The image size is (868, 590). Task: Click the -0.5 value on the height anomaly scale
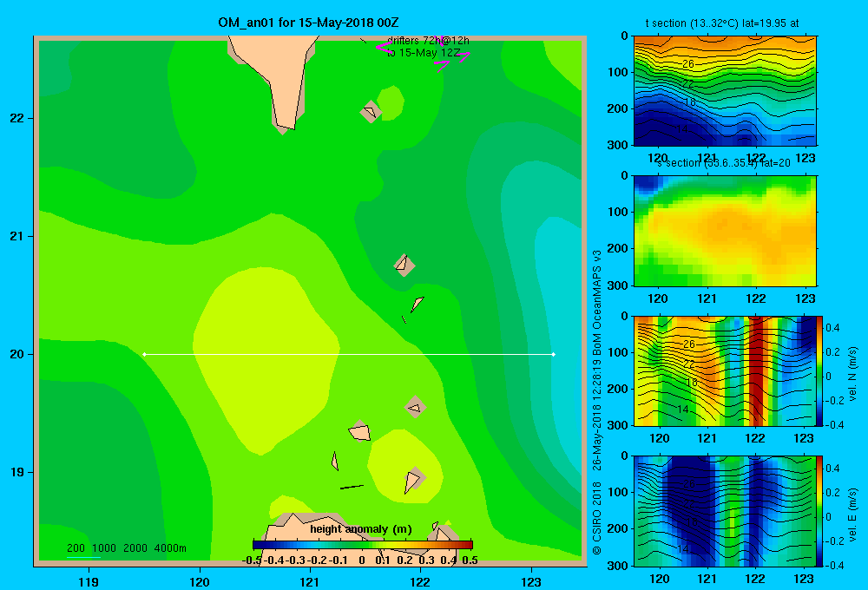(x=252, y=560)
